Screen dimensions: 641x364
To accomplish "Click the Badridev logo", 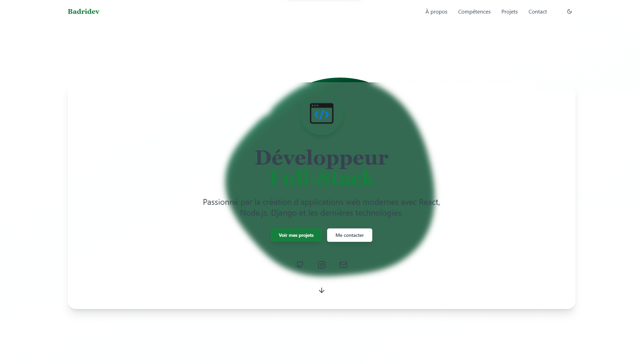I will 83,11.
